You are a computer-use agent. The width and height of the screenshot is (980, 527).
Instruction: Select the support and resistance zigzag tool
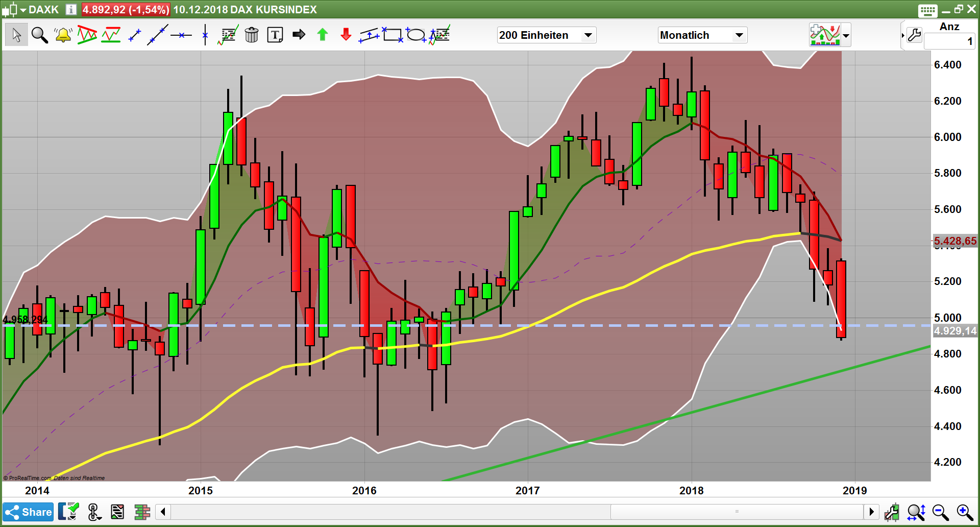(111, 35)
